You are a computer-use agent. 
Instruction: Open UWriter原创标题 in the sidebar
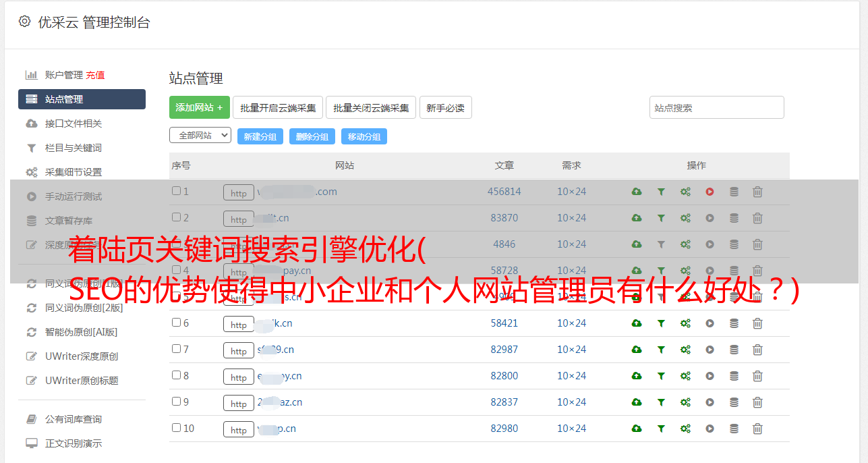click(x=82, y=381)
